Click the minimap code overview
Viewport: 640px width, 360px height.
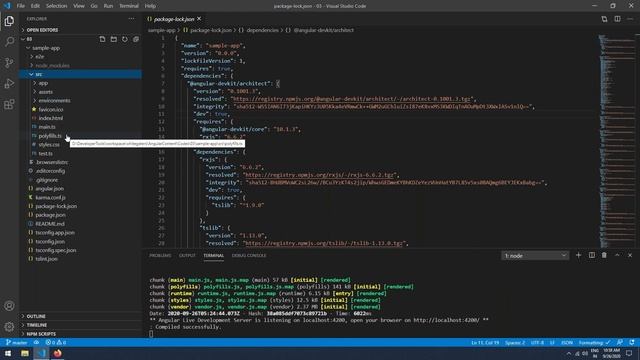tap(617, 141)
